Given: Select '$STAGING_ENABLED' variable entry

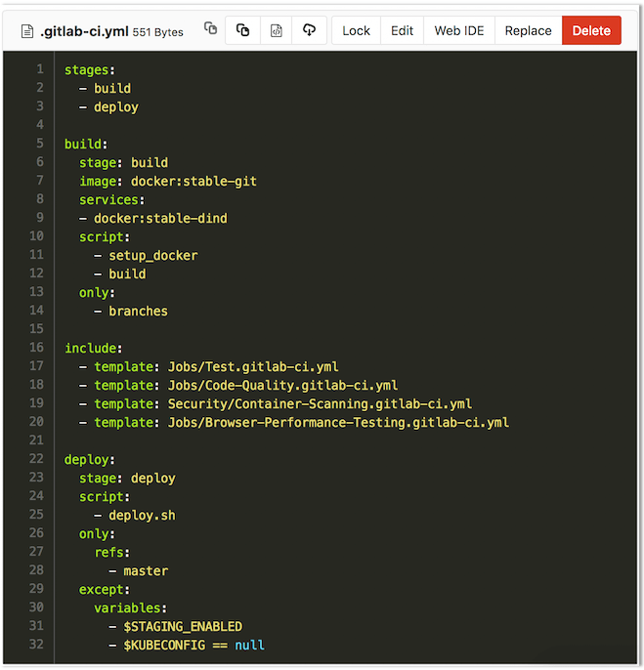Looking at the screenshot, I should pyautogui.click(x=183, y=627).
